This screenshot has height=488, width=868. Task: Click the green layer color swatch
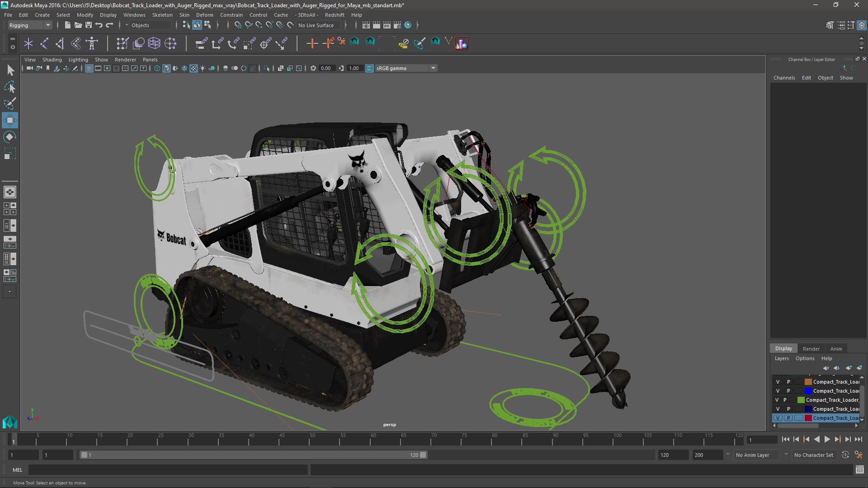tap(801, 400)
